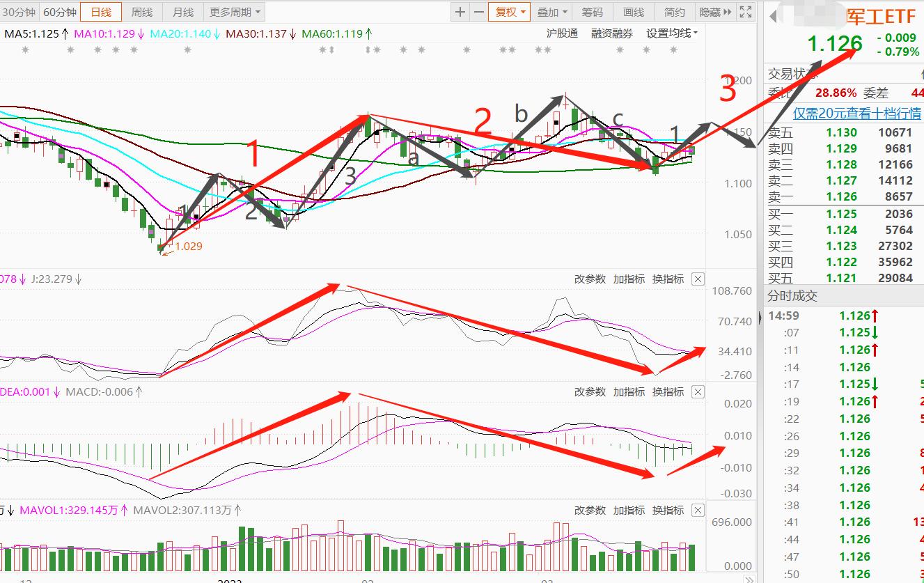Click the current price 1.126 header value
The height and width of the screenshot is (583, 924).
coord(835,44)
